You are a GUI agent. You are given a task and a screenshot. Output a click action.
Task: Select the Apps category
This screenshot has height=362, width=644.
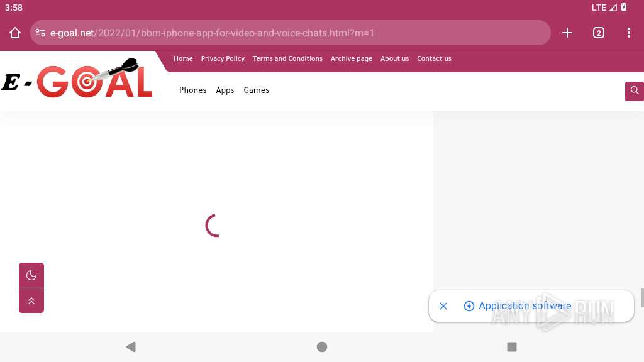(225, 90)
